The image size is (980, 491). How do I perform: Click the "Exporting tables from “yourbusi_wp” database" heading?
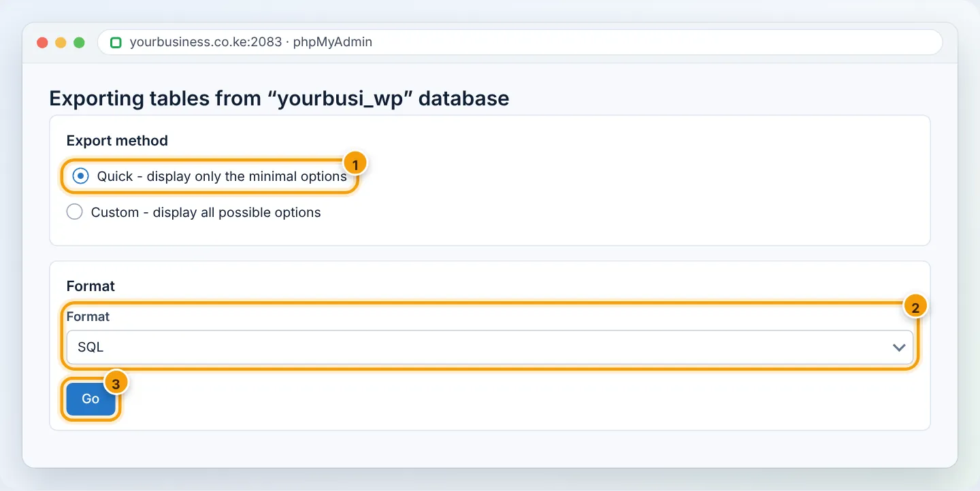[x=279, y=99]
